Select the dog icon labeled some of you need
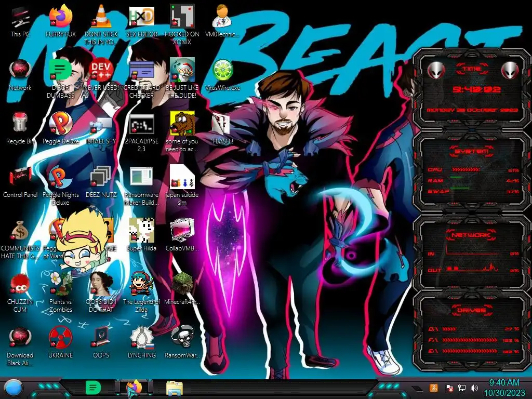532x399 pixels. [x=182, y=124]
